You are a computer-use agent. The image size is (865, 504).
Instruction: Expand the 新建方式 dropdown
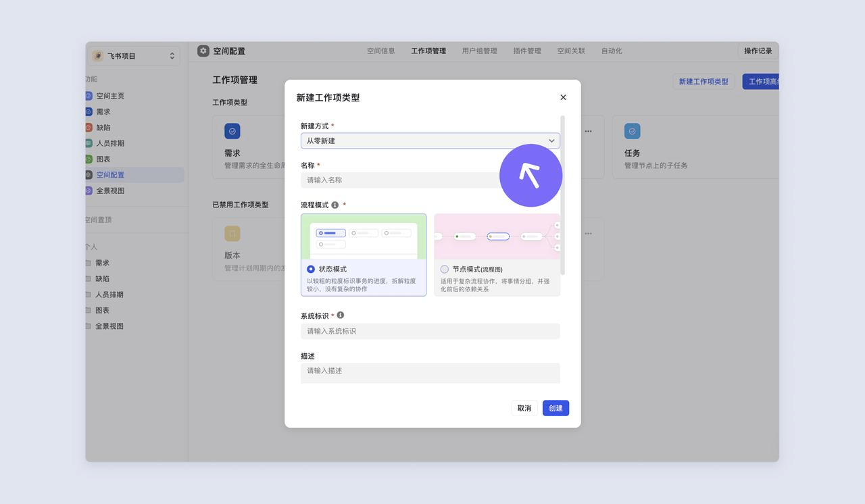430,141
